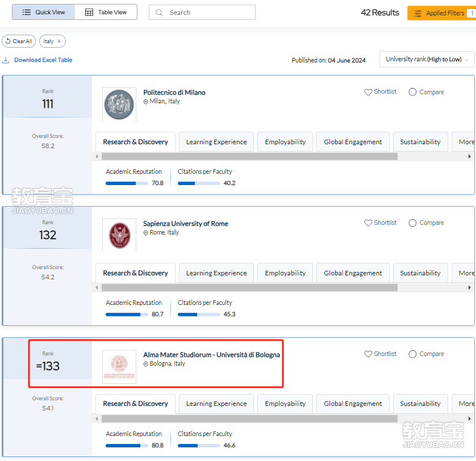This screenshot has width=476, height=461.
Task: Open Employability tab for Bologna
Action: pyautogui.click(x=285, y=404)
